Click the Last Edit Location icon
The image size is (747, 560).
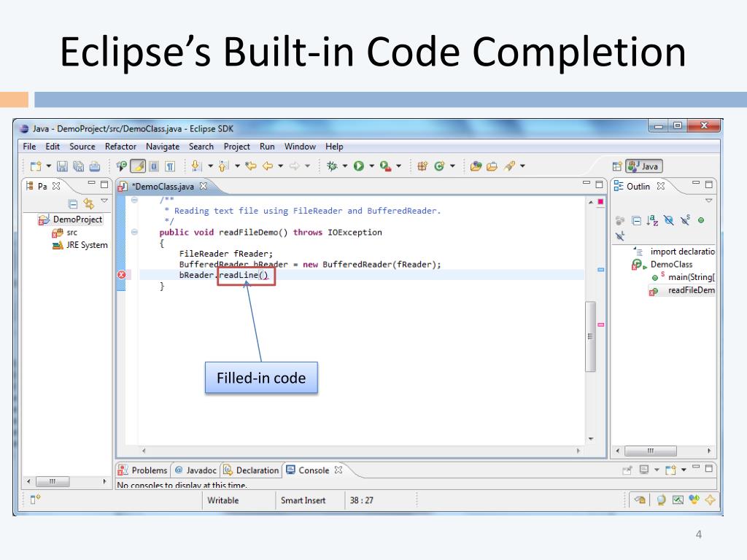click(x=251, y=166)
